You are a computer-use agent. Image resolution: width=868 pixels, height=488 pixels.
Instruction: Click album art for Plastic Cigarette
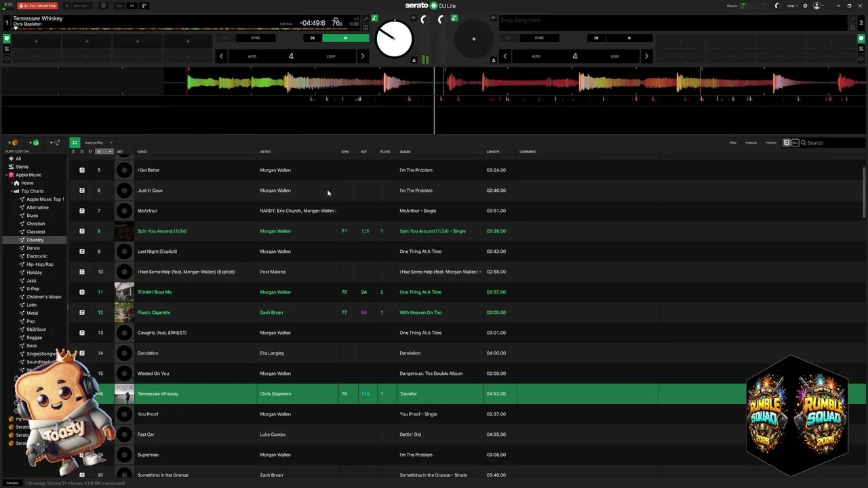click(124, 312)
